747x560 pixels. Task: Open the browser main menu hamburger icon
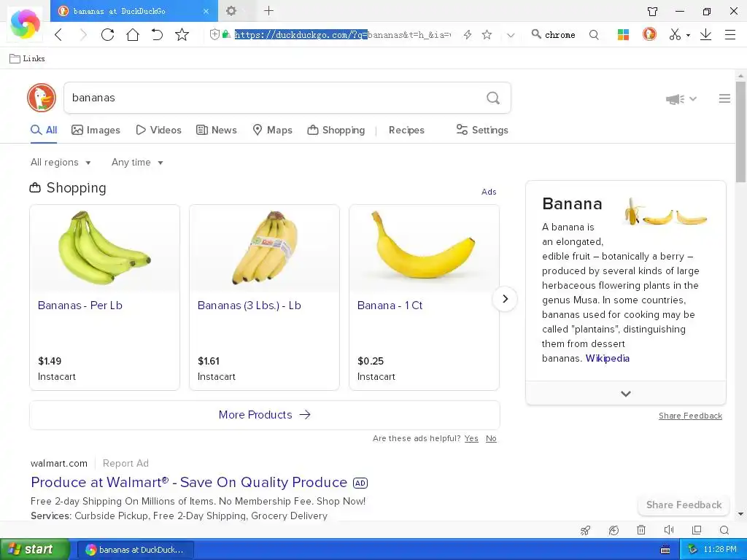point(729,35)
